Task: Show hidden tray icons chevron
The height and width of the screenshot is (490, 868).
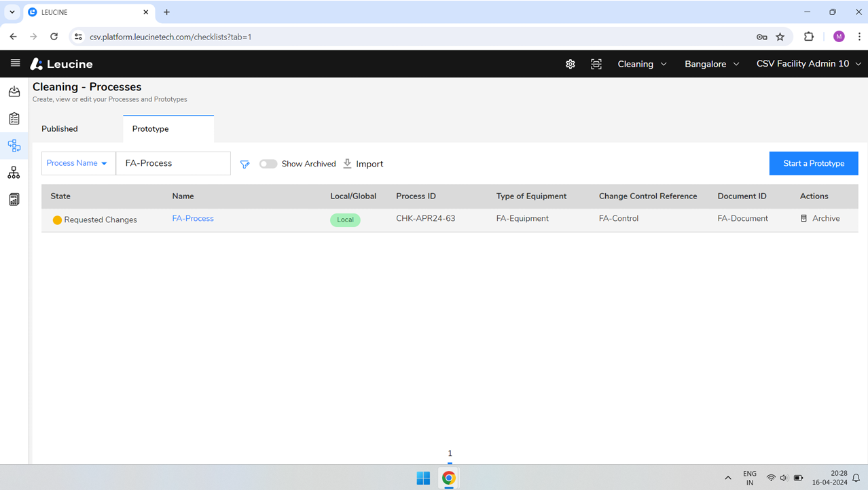Action: pos(728,478)
